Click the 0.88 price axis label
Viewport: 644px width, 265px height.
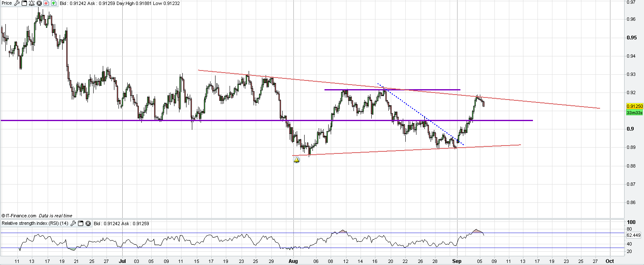[x=632, y=166]
